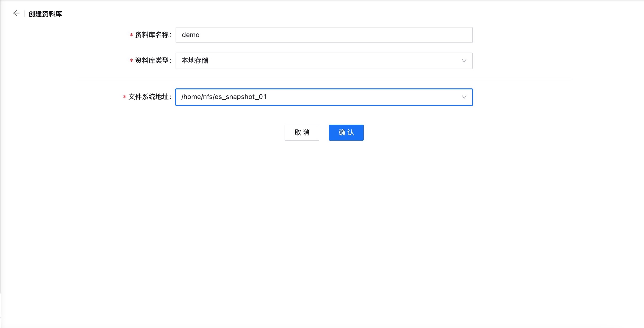The width and height of the screenshot is (644, 328).
Task: Expand the 文件系统地址 dropdown arrow
Action: 464,97
